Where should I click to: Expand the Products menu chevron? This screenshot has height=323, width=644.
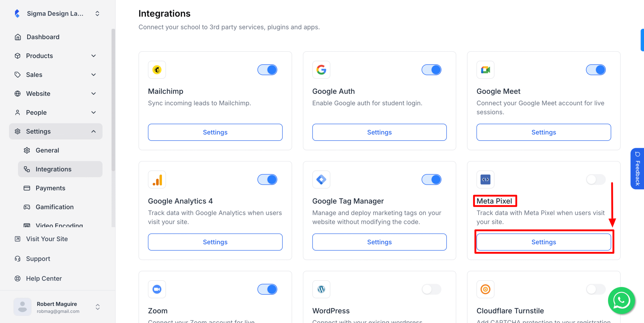tap(94, 56)
